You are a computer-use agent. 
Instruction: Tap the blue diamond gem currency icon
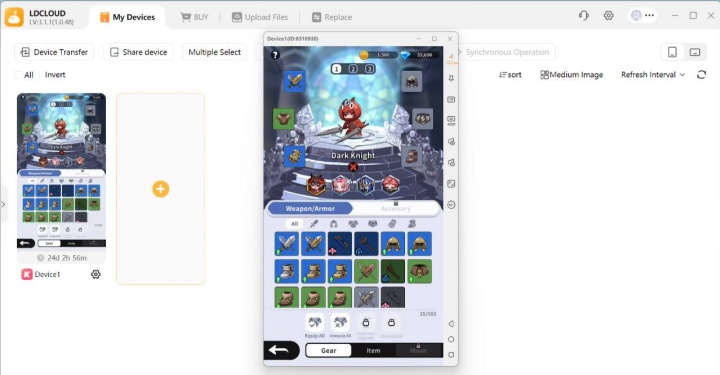pyautogui.click(x=405, y=55)
